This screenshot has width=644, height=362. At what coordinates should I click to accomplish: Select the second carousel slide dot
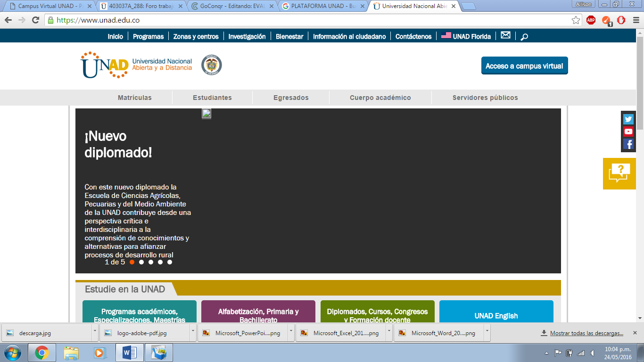point(141,262)
